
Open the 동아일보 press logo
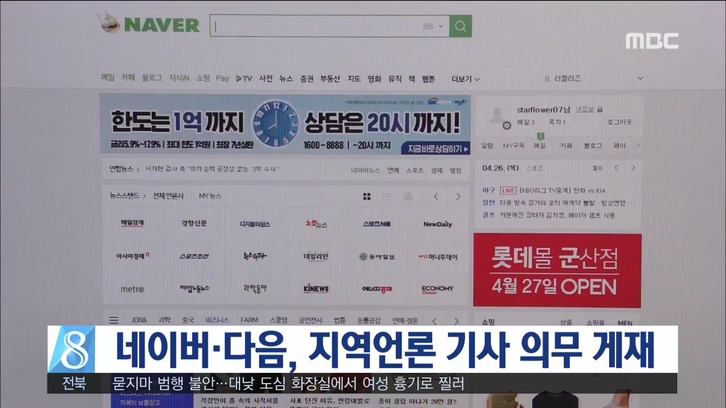[377, 257]
